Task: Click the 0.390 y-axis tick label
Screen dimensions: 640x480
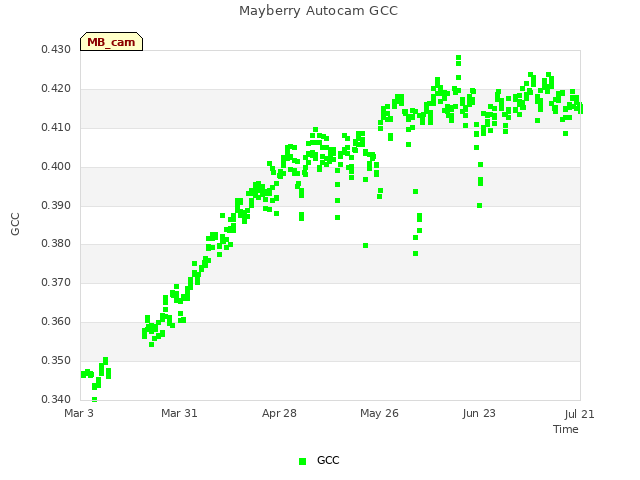Action: (x=56, y=205)
